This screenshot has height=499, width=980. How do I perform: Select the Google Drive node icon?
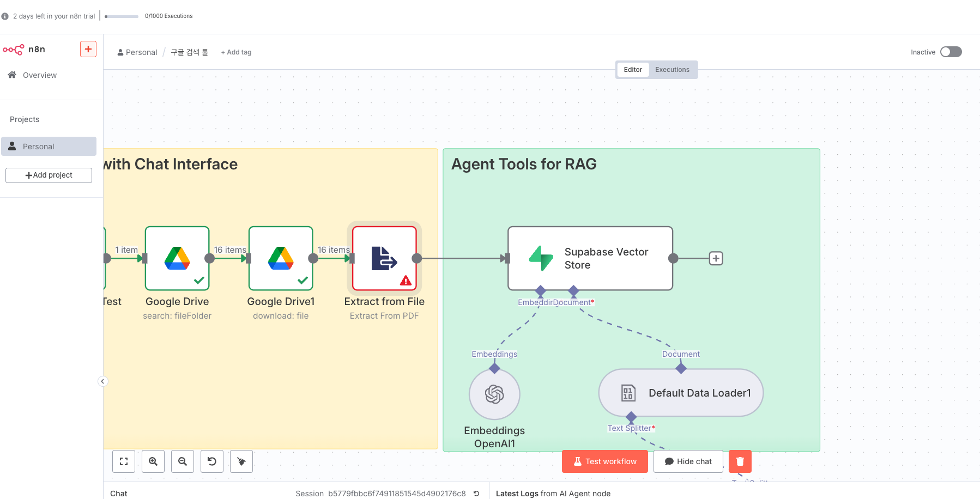[x=177, y=258]
